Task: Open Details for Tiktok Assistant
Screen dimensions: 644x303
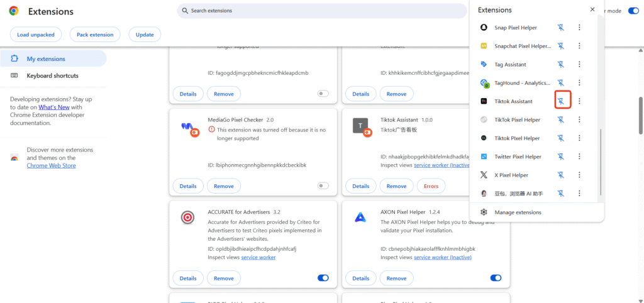Action: 360,186
